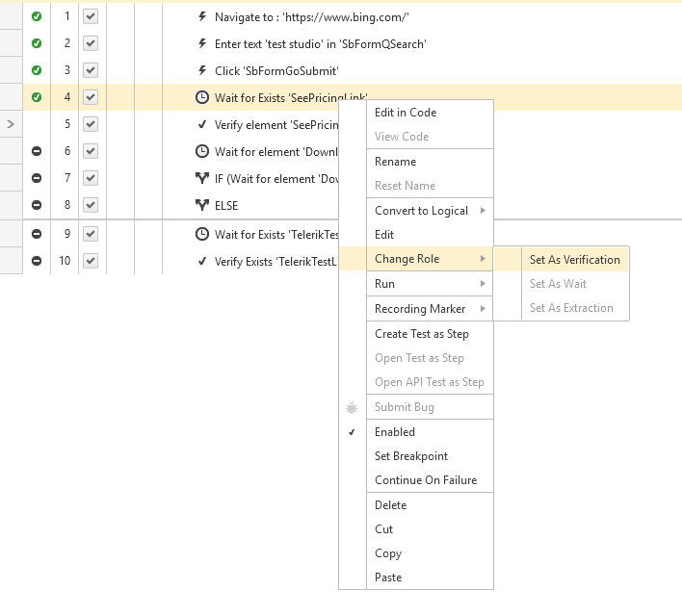Viewport: 682px width, 616px height.
Task: Choose Edit in Code from context menu
Action: 406,113
